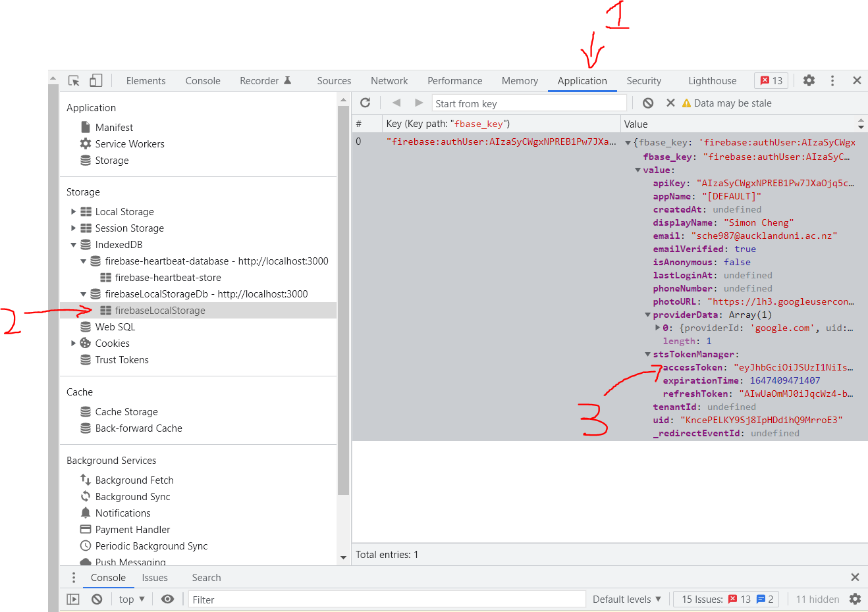This screenshot has width=868, height=612.
Task: Open the DevTools three-dot customize menu
Action: pyautogui.click(x=832, y=80)
